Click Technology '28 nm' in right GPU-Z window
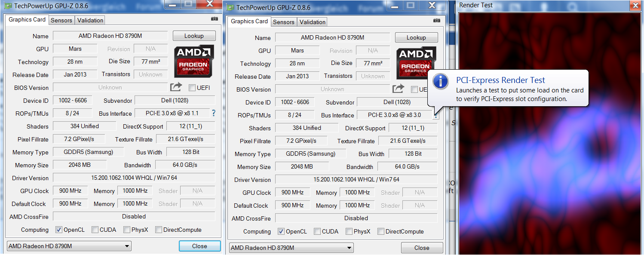The image size is (644, 255). pos(297,63)
